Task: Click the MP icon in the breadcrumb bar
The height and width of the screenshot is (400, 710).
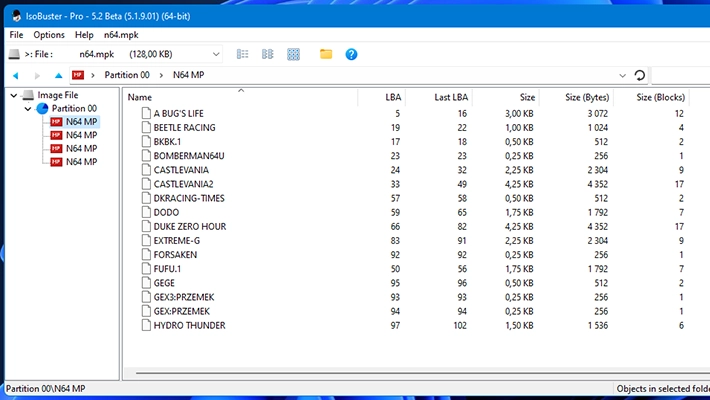Action: (x=78, y=75)
